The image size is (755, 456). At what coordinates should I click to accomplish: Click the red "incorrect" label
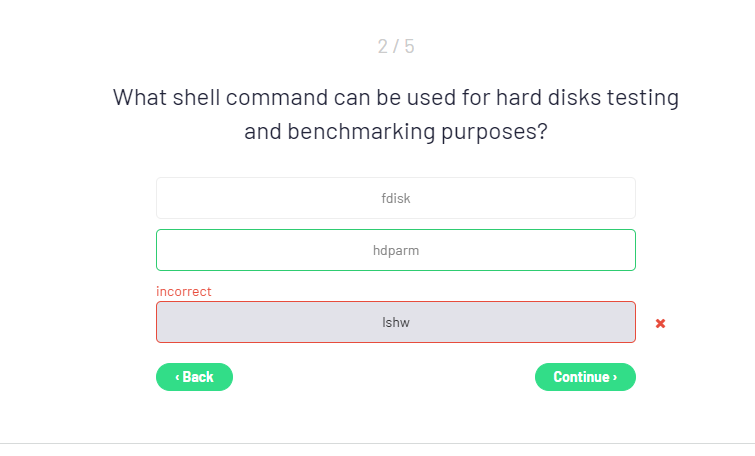click(x=184, y=291)
